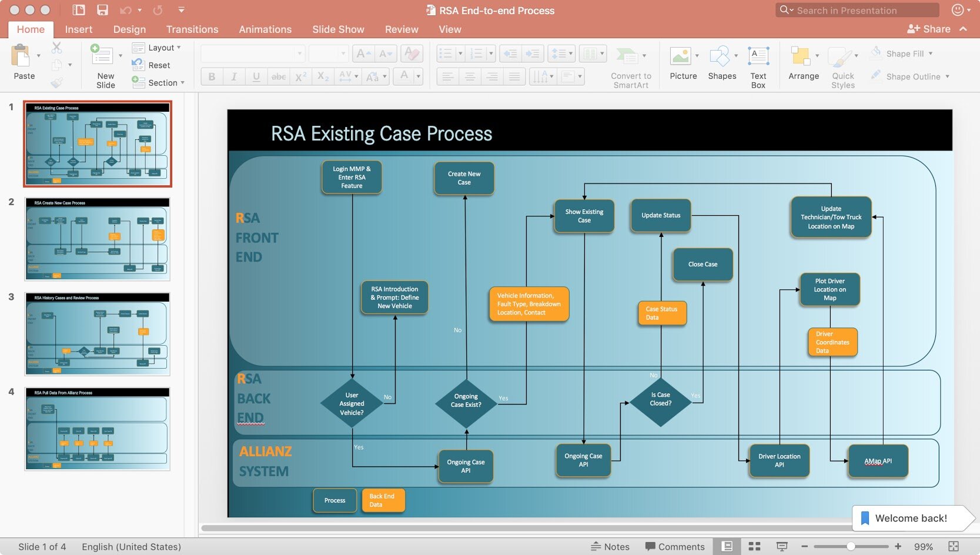
Task: Open the Insert tab
Action: point(78,29)
